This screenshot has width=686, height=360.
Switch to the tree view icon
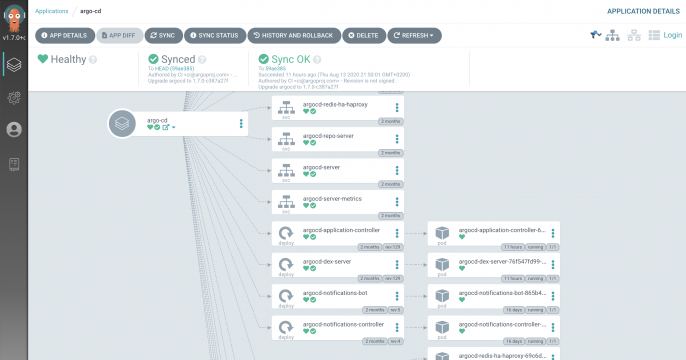click(612, 35)
